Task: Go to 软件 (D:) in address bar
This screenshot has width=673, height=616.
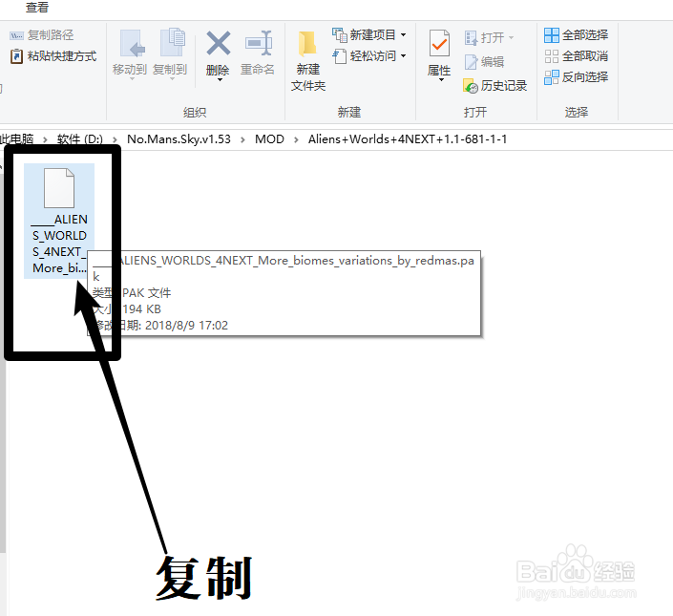Action: [x=80, y=139]
